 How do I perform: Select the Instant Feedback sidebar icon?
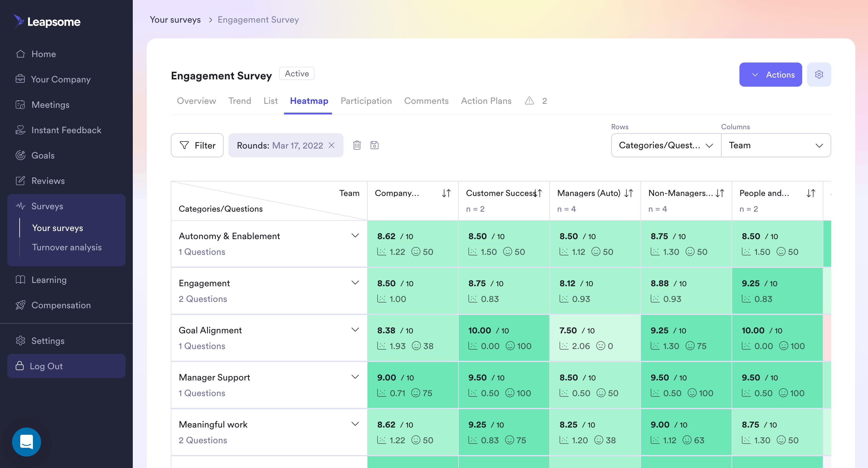[x=21, y=130]
